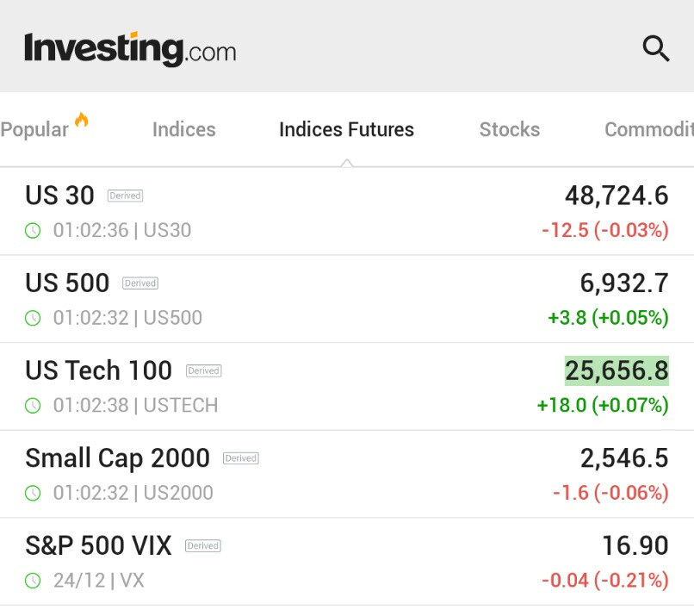Open the US 30 futures link

[60, 196]
